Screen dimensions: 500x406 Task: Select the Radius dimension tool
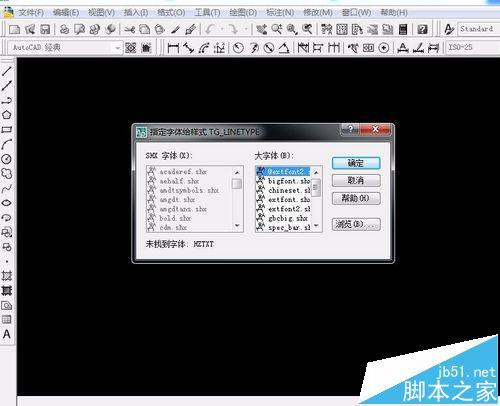point(238,48)
